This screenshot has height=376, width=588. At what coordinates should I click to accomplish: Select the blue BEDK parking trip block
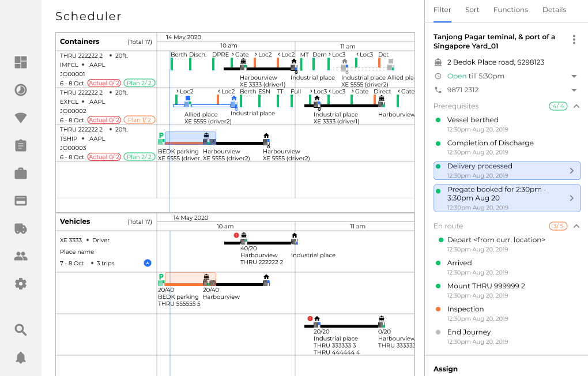coord(190,137)
